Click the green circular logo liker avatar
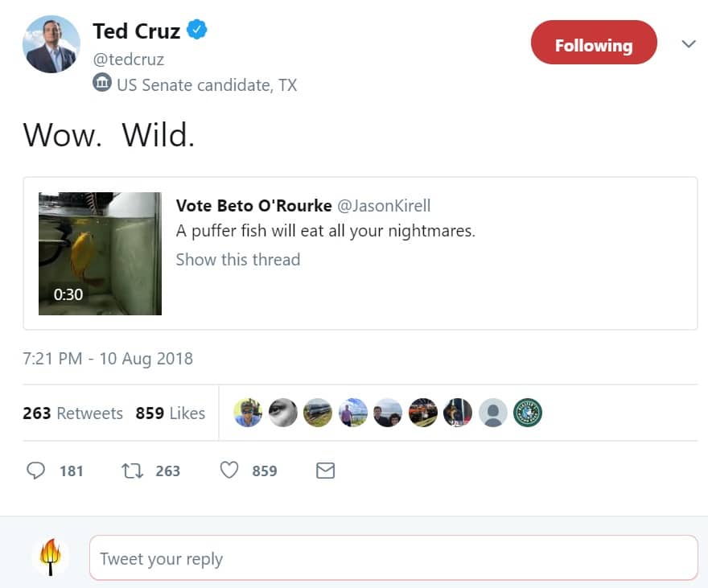708x588 pixels. (x=528, y=413)
